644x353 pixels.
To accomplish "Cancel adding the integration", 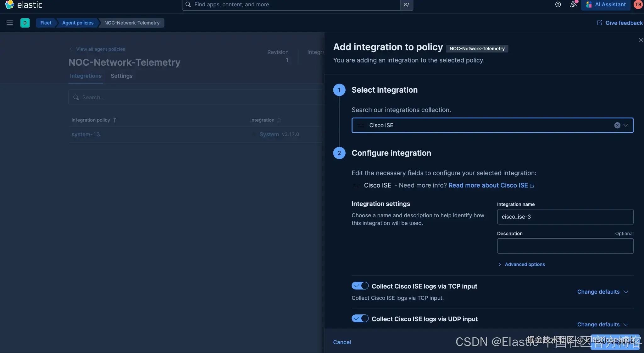I will point(342,342).
